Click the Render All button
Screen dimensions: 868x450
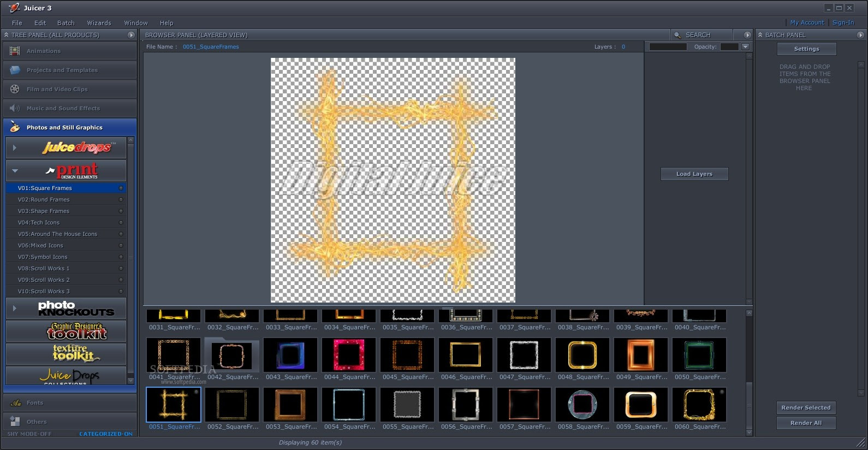(x=806, y=423)
